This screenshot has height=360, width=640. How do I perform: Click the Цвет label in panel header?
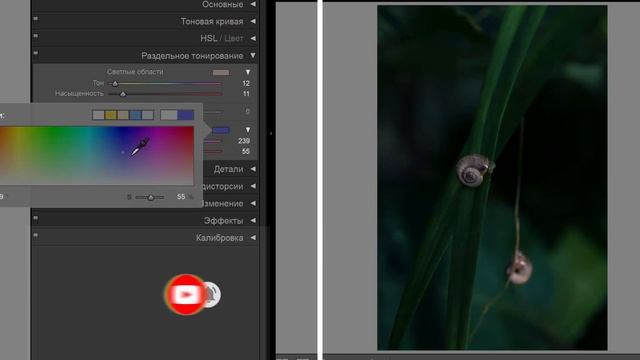[234, 38]
